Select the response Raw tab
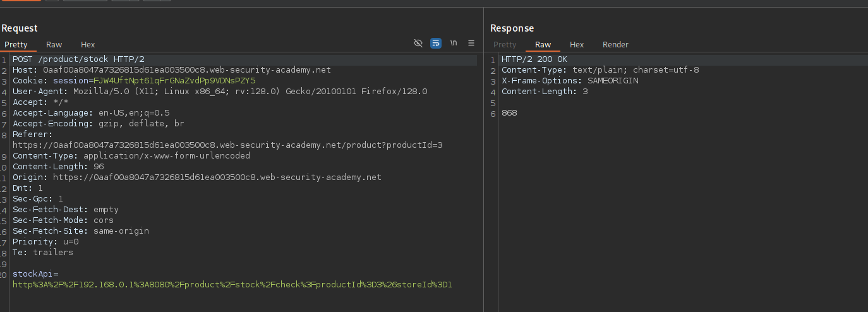 [x=543, y=44]
